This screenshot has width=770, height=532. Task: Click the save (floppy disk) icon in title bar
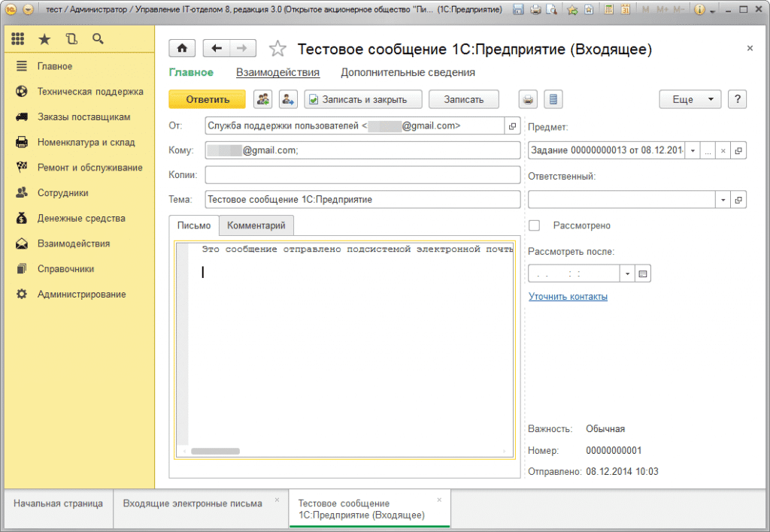[518, 9]
